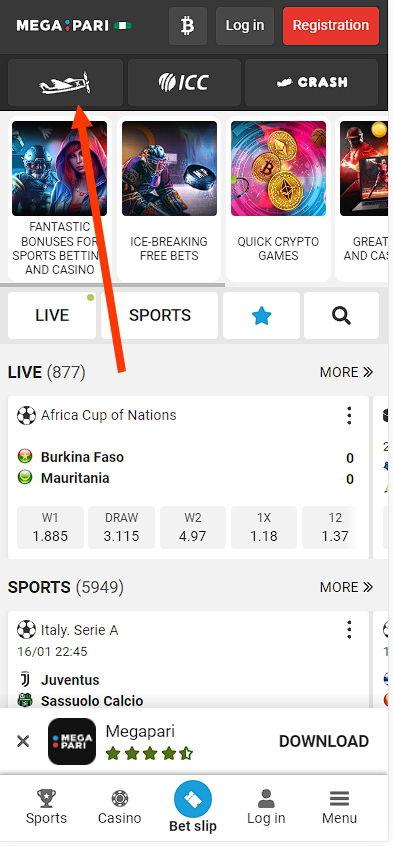
Task: Open the ICC cricket shortcut
Action: 184,83
